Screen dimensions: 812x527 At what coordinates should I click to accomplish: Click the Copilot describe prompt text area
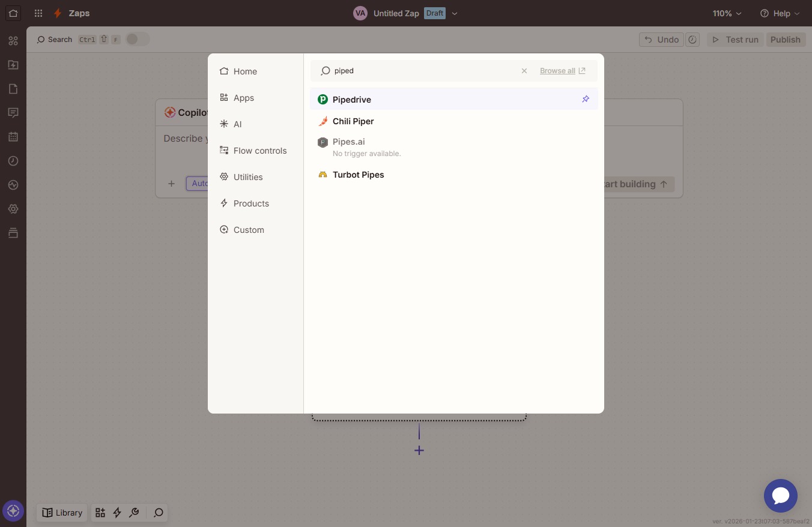tap(186, 139)
